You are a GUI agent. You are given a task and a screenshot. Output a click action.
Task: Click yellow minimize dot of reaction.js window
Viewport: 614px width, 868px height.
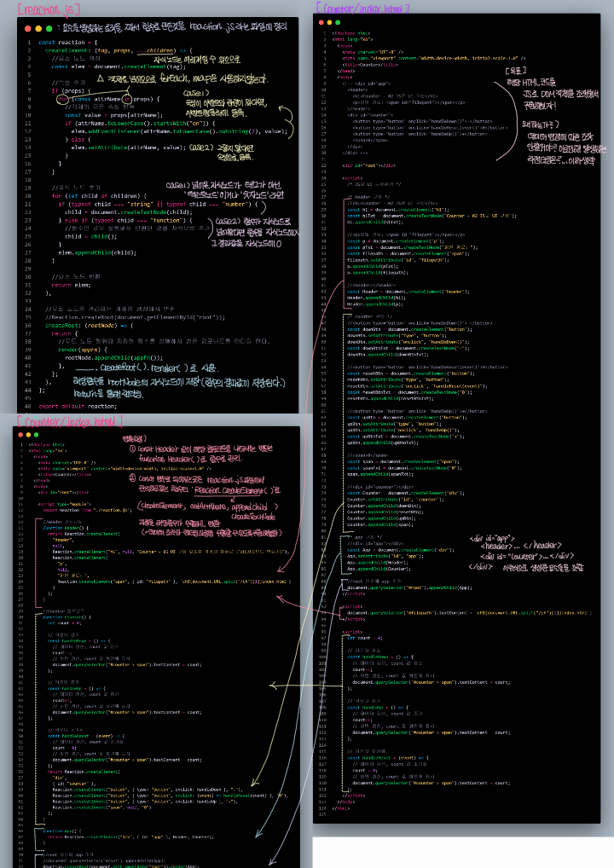(x=38, y=28)
